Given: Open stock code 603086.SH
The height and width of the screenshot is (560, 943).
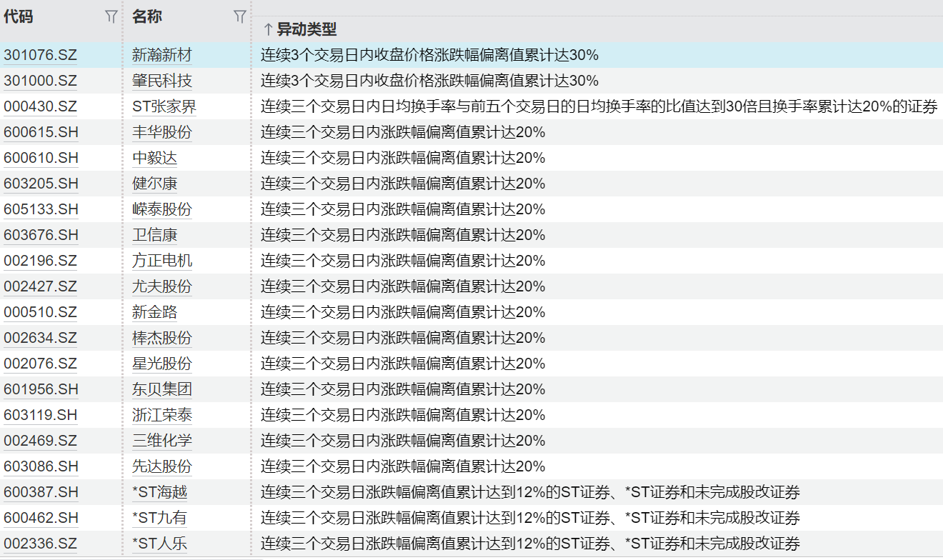Looking at the screenshot, I should [41, 466].
